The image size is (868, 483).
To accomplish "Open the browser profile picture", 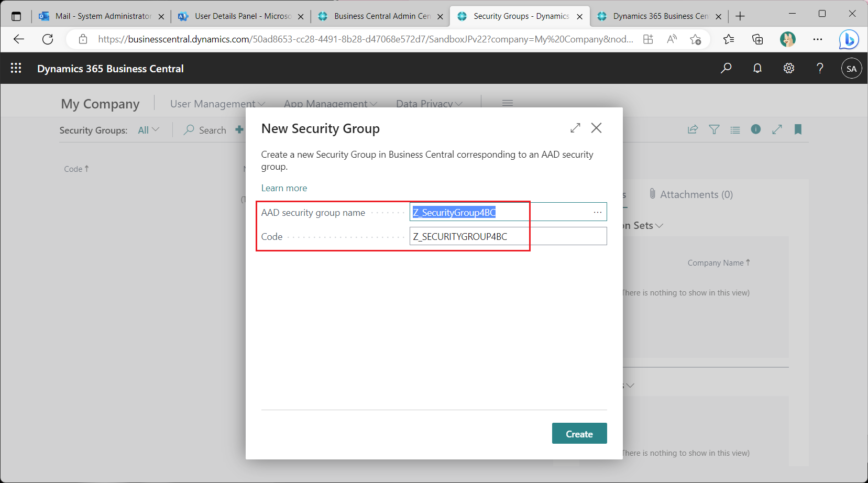I will [788, 39].
